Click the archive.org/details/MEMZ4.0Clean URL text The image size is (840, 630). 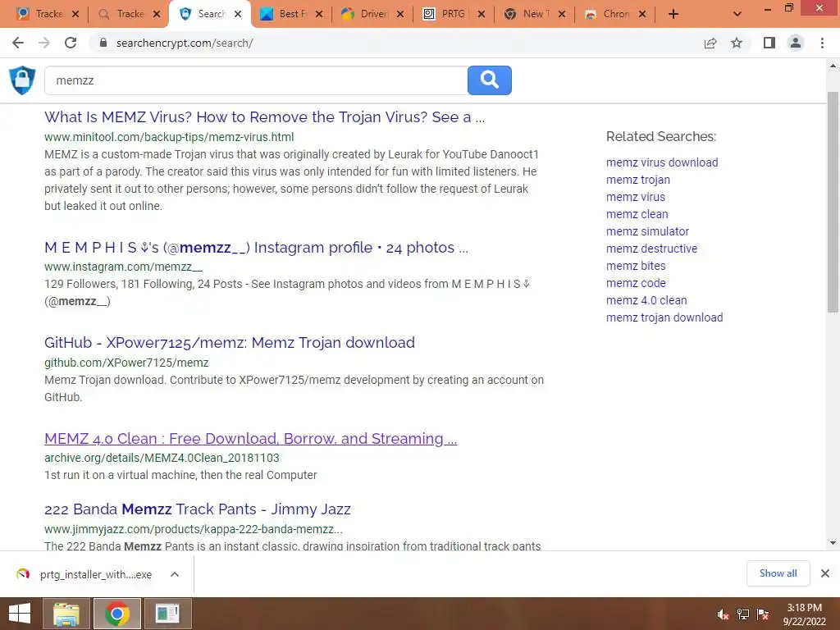[162, 458]
